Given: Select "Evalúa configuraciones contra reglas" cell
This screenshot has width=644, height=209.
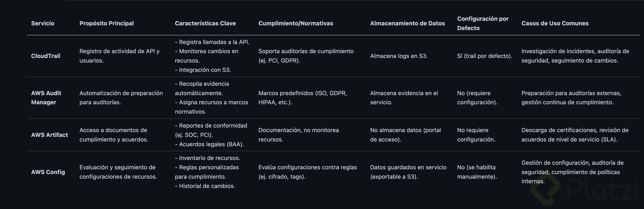Looking at the screenshot, I should [x=307, y=172].
